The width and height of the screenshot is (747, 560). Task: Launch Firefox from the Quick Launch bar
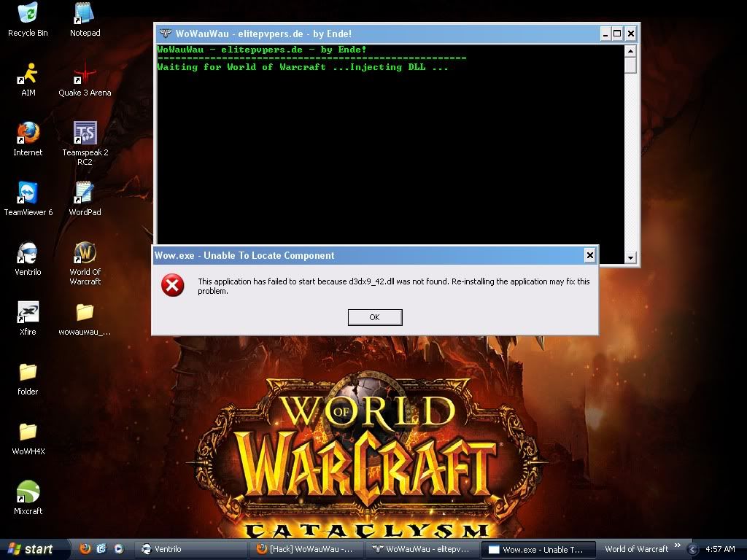[x=85, y=548]
